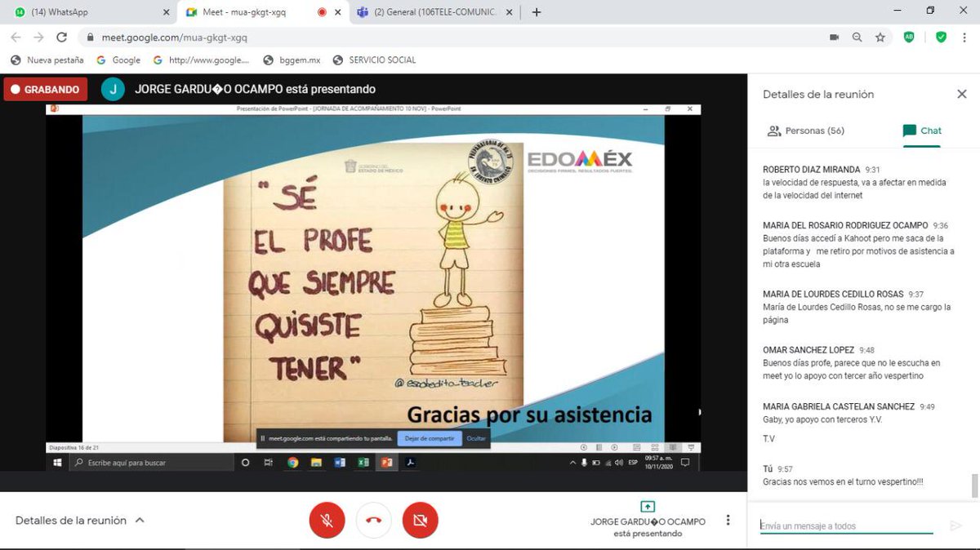Click the send message arrow icon
The width and height of the screenshot is (980, 550).
coord(955,526)
